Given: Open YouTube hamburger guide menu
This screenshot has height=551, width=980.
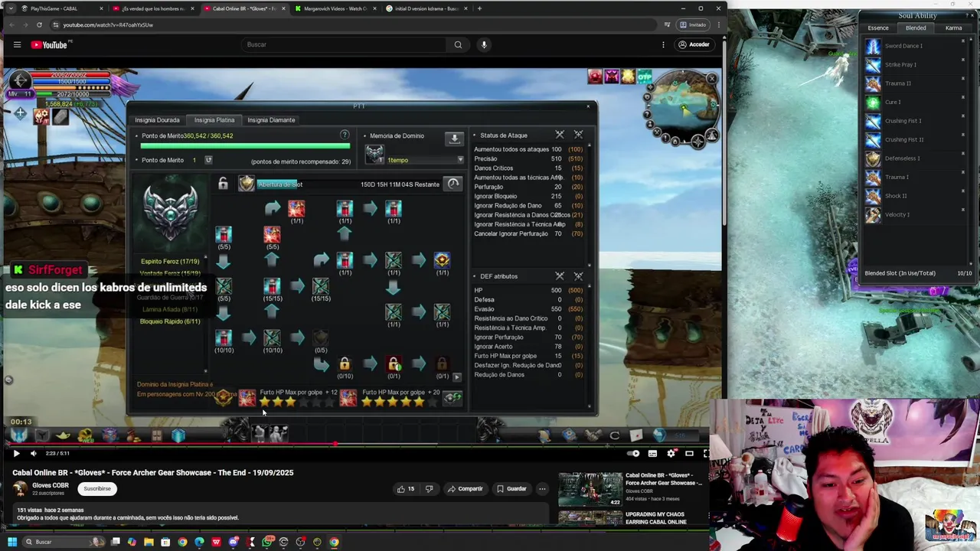Looking at the screenshot, I should point(17,44).
